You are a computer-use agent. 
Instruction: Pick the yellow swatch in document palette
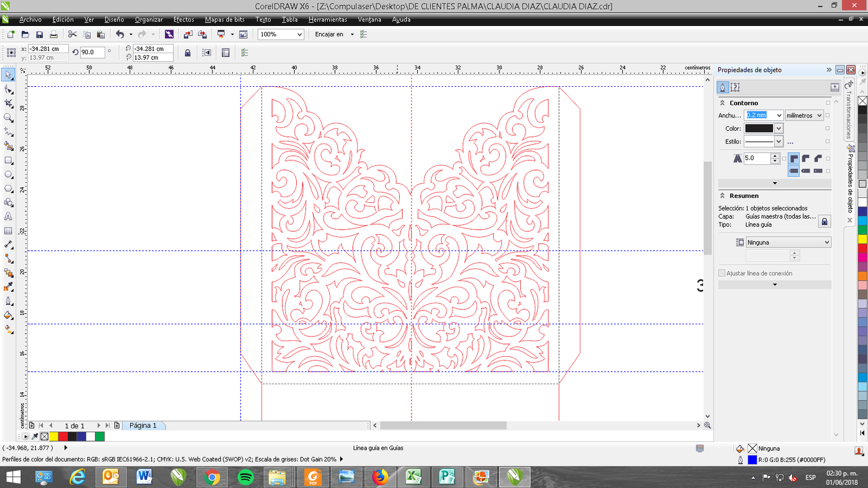point(54,437)
